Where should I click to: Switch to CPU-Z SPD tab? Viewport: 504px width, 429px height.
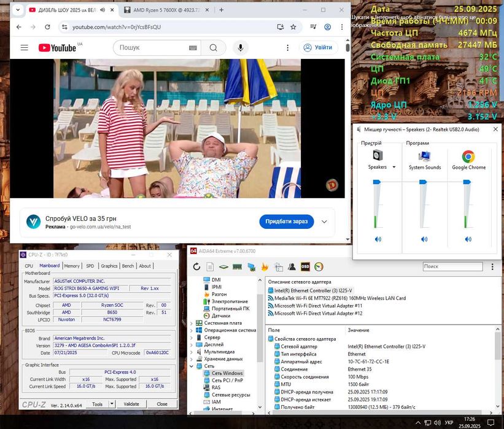(90, 266)
